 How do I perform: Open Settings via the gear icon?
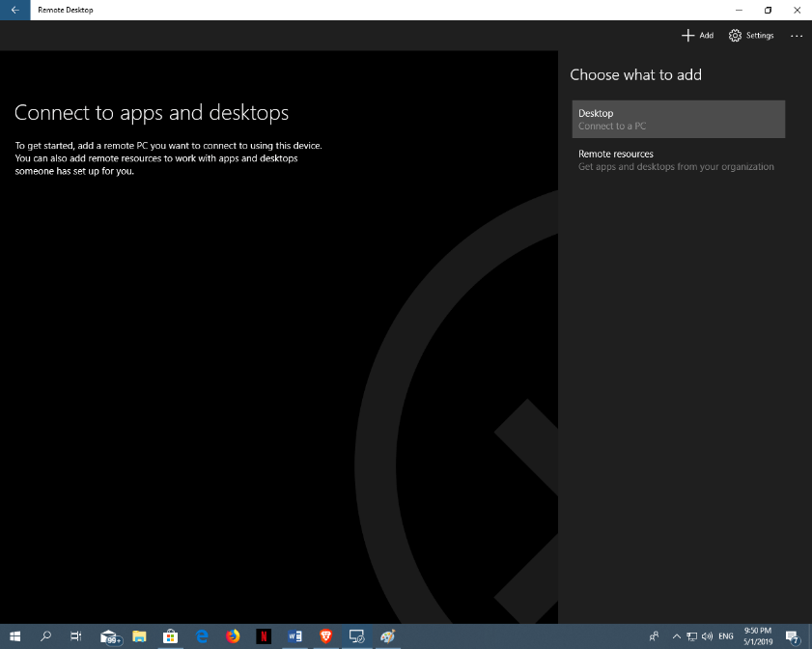click(x=751, y=35)
